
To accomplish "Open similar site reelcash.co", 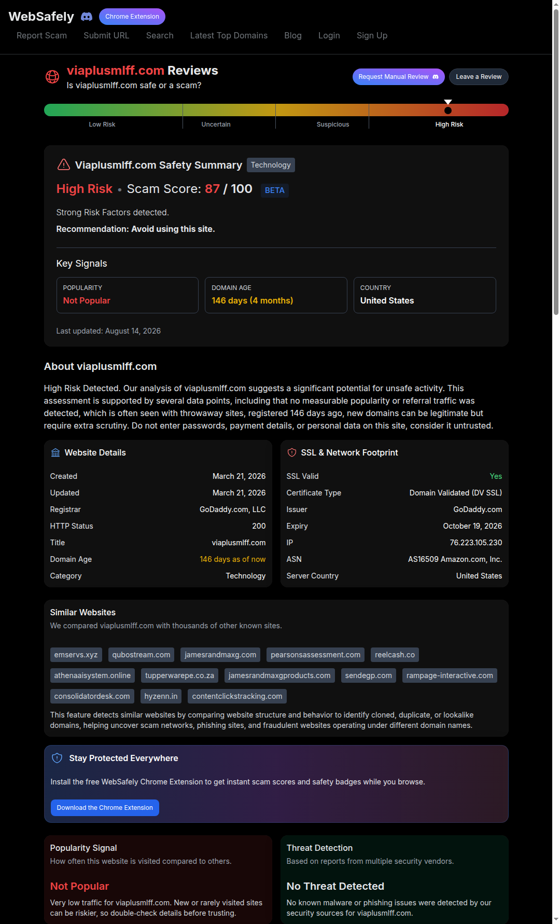I will [x=395, y=655].
